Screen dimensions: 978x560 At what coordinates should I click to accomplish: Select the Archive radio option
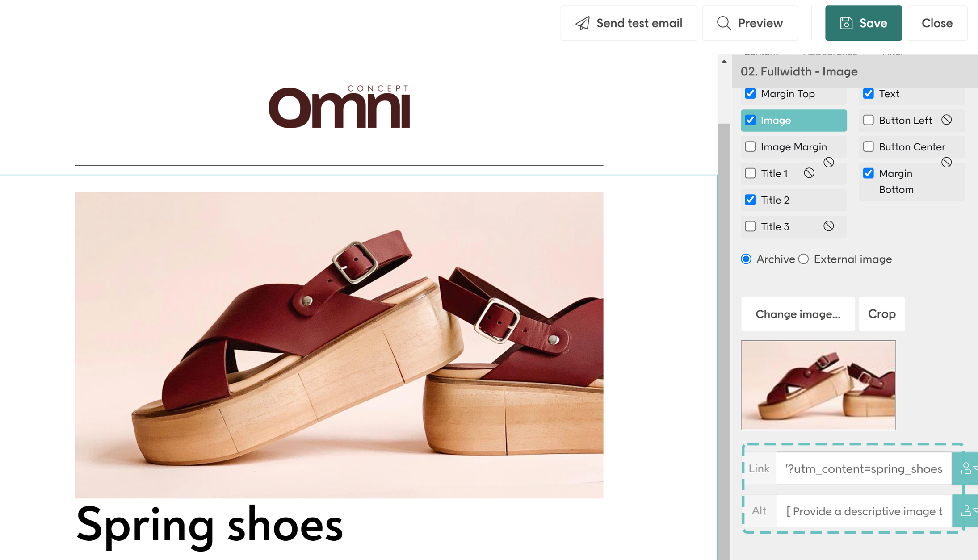click(746, 259)
